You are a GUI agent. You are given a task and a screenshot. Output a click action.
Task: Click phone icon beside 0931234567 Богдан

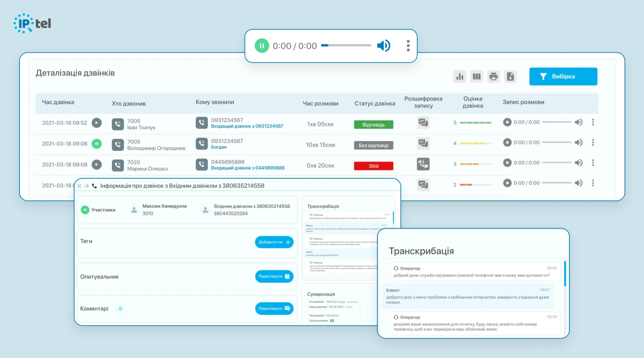(202, 144)
